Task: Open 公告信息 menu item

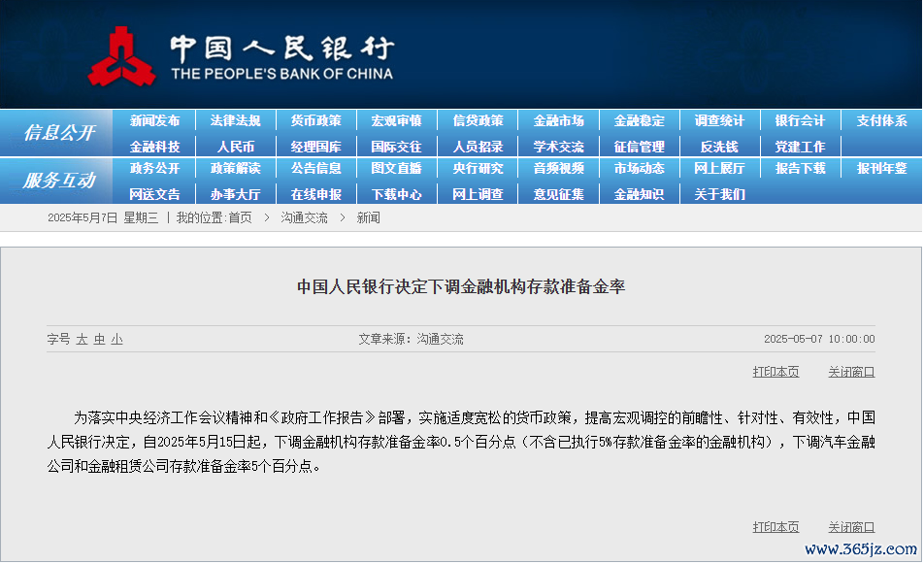Action: coord(315,169)
